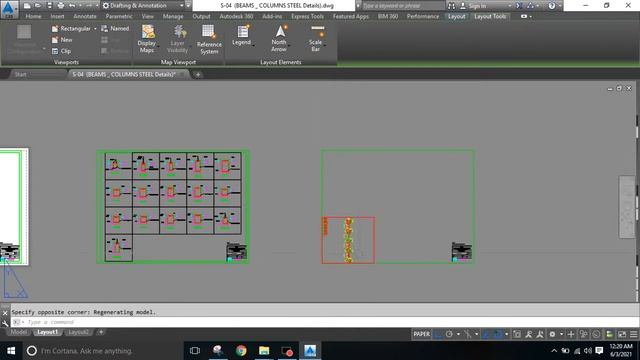Toggle ortho mode in status bar
The height and width of the screenshot is (360, 640).
438,334
